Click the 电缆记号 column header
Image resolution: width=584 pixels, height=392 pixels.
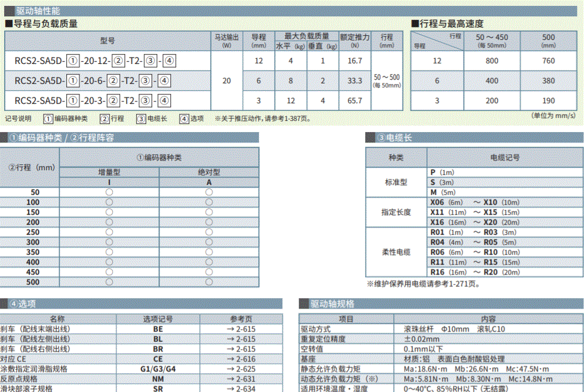point(505,157)
